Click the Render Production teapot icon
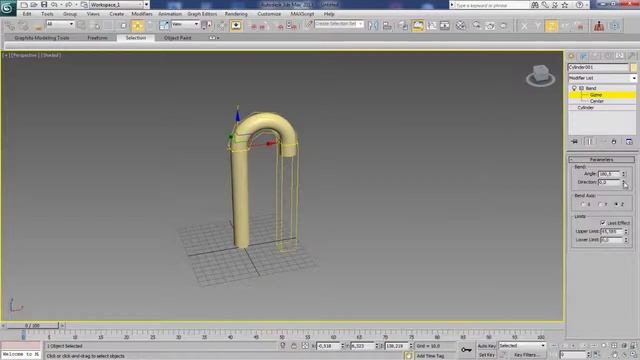Screen dimensions: 640x360 tap(504, 26)
